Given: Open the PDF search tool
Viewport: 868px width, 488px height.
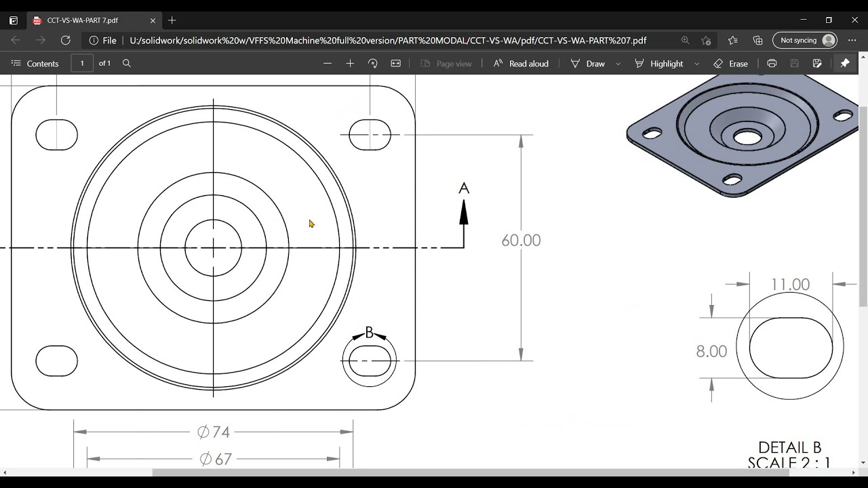Looking at the screenshot, I should [127, 64].
